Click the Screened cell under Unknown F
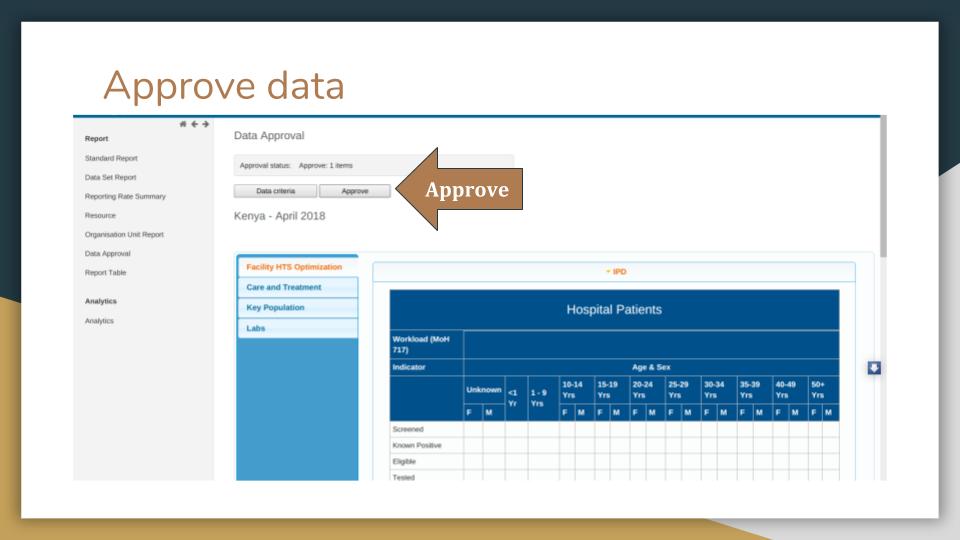This screenshot has width=960, height=540. click(x=473, y=429)
